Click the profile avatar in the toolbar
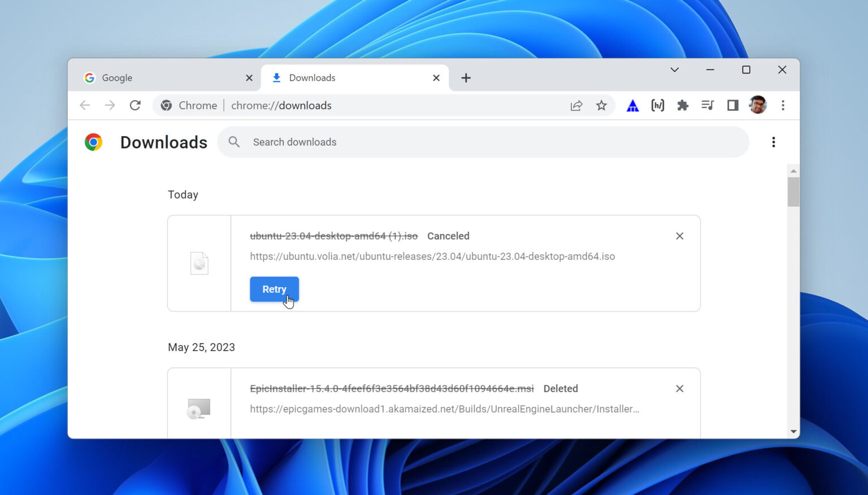This screenshot has width=868, height=495. click(x=757, y=105)
